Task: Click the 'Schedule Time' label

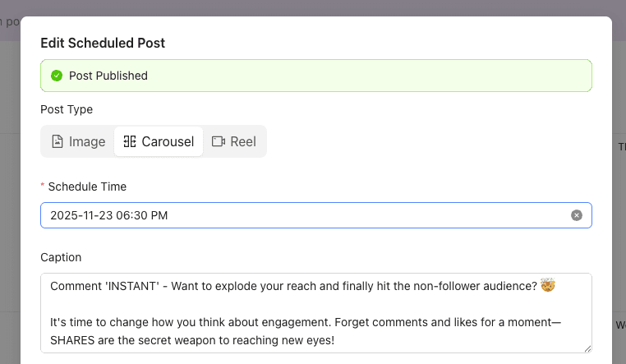Action: [x=87, y=187]
